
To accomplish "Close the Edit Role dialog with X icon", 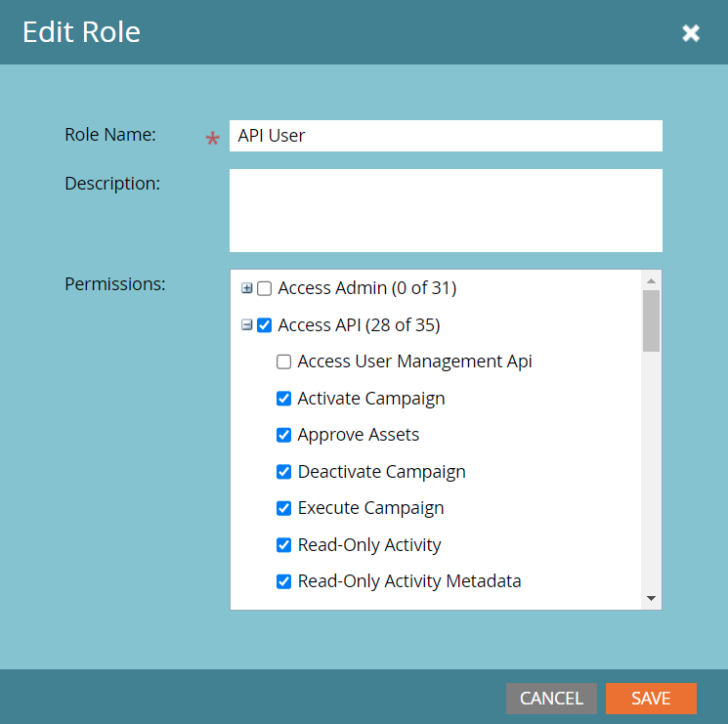I will (x=691, y=33).
